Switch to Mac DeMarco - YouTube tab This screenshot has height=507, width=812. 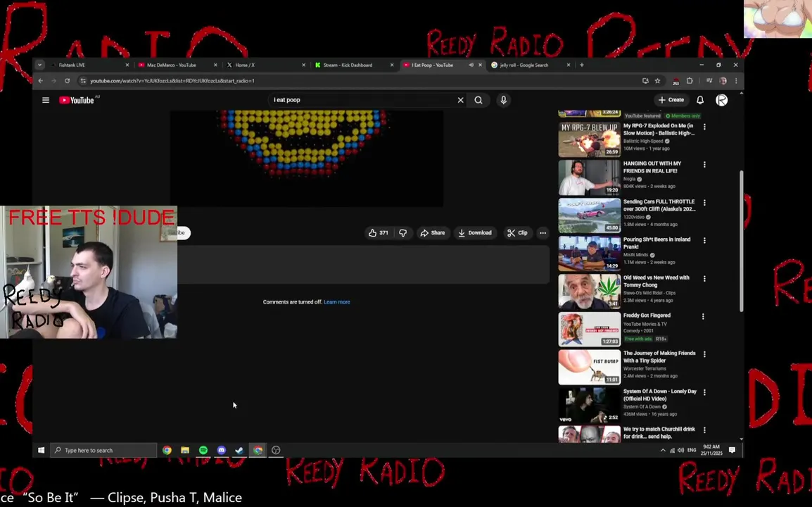[176, 65]
